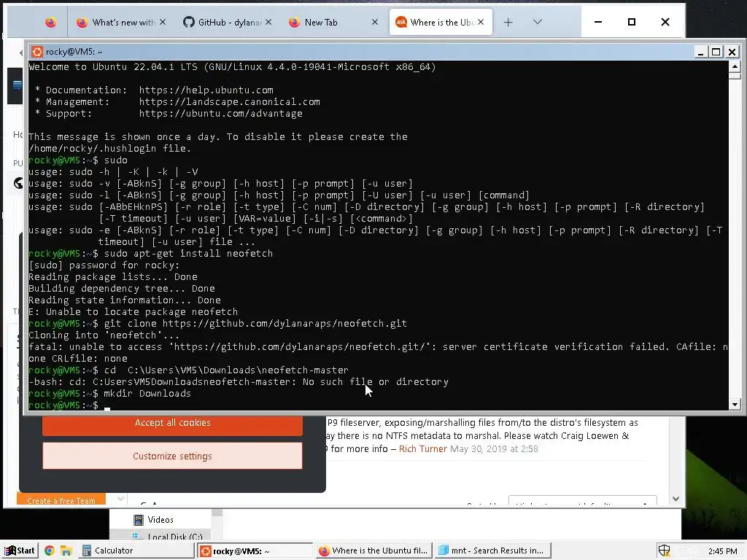747x560 pixels.
Task: Launch Chrome from the taskbar
Action: [49, 551]
